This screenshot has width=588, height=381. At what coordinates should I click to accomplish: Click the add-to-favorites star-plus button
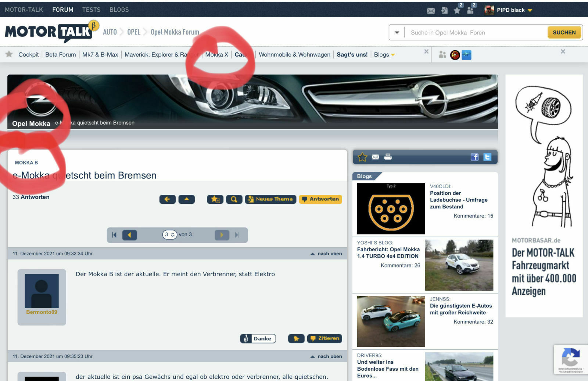(215, 199)
